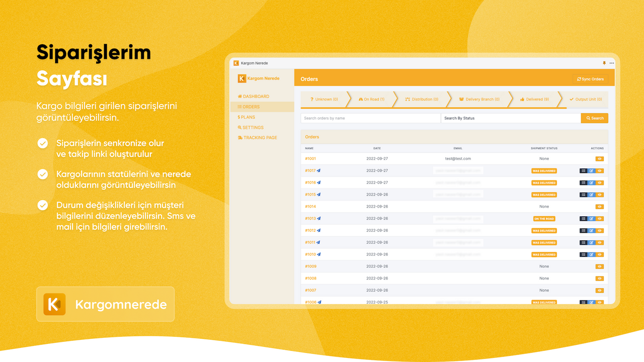
Task: Open order #1014 link
Action: pos(310,207)
